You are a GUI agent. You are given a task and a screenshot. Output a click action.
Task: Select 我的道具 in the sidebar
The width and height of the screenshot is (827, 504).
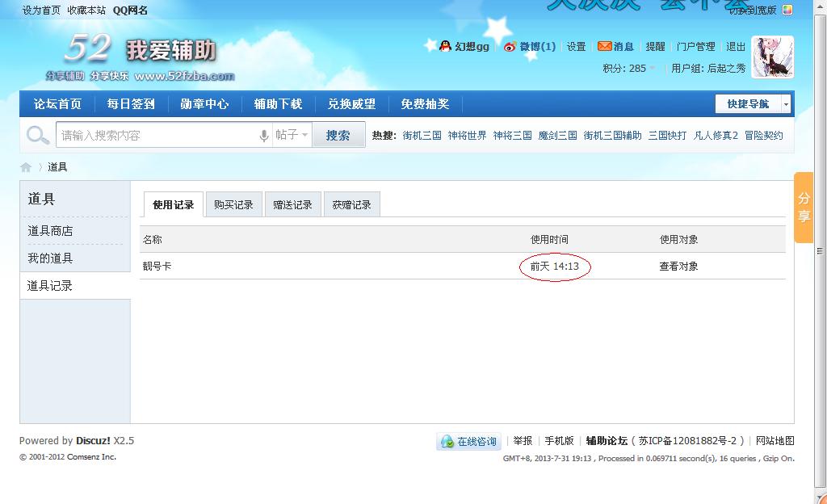(x=50, y=258)
